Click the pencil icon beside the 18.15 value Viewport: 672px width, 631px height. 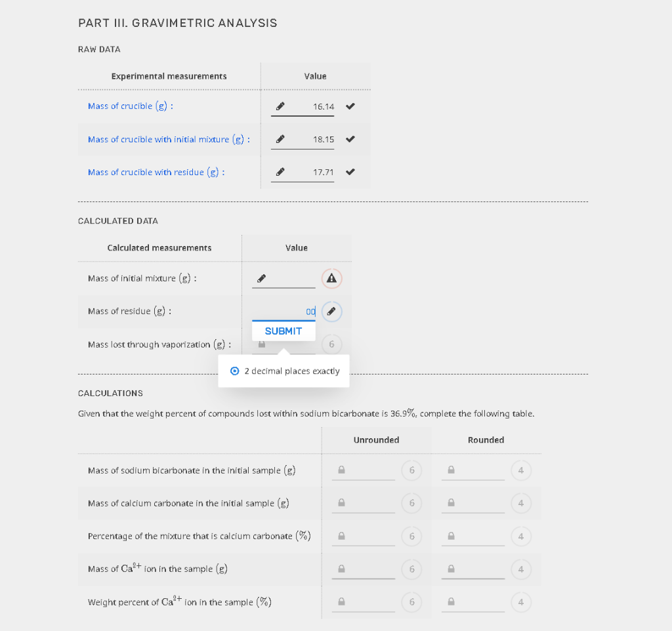click(x=280, y=138)
